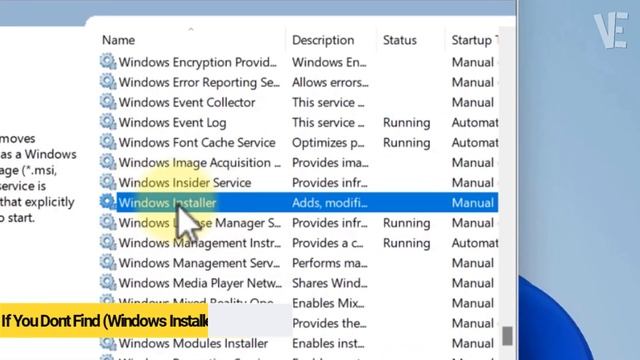This screenshot has height=360, width=640.
Task: Click the gear icon of Windows Image Acquisition
Action: click(x=108, y=162)
